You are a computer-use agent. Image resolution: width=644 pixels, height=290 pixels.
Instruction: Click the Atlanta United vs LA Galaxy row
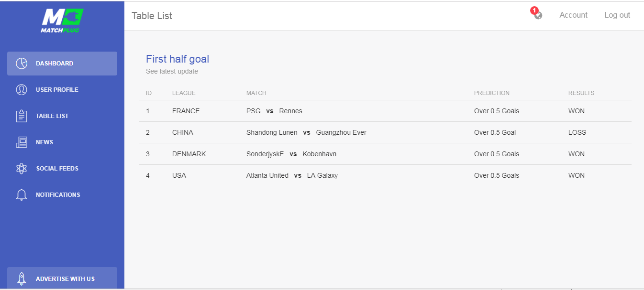tap(385, 175)
